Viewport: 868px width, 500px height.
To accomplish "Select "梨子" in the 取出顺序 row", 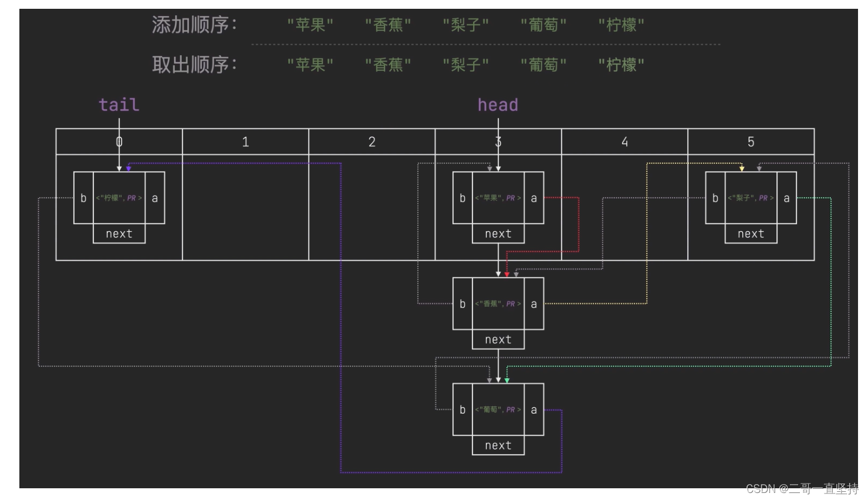I will tap(466, 65).
